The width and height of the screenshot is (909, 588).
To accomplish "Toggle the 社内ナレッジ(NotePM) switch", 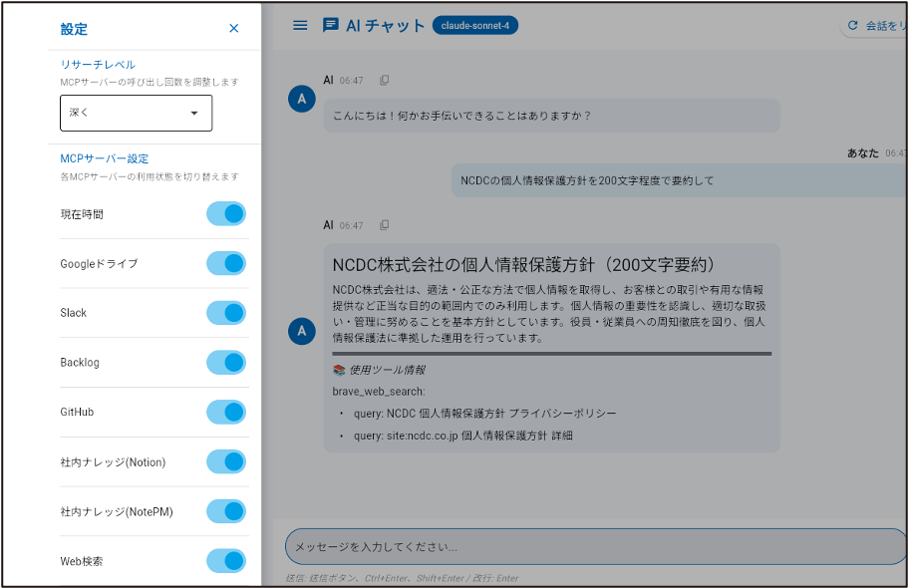I will click(226, 511).
